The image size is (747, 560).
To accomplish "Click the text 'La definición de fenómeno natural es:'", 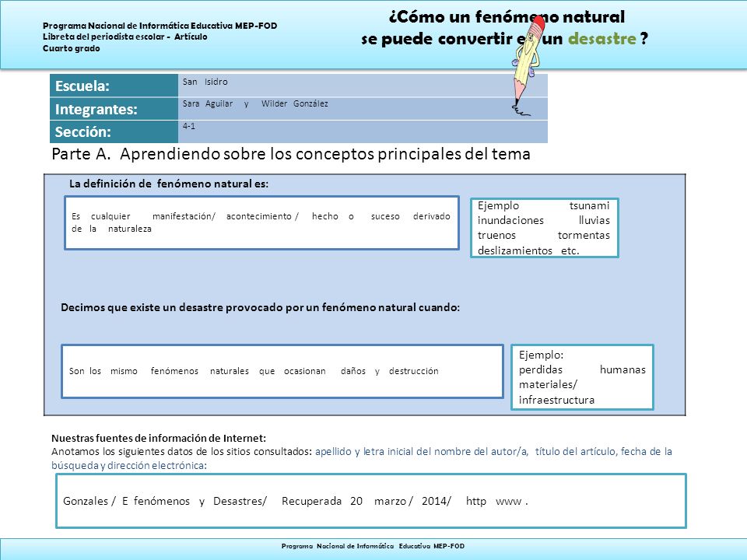I will [169, 184].
